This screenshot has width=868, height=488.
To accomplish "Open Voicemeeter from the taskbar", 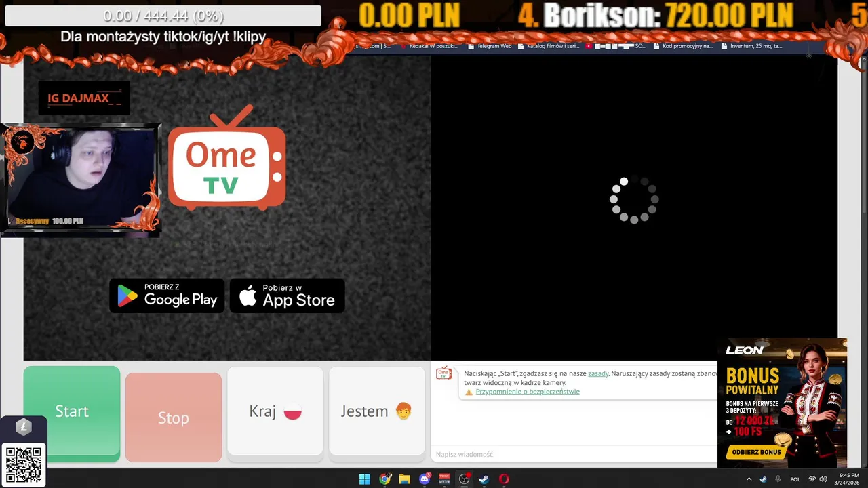I will pyautogui.click(x=444, y=479).
